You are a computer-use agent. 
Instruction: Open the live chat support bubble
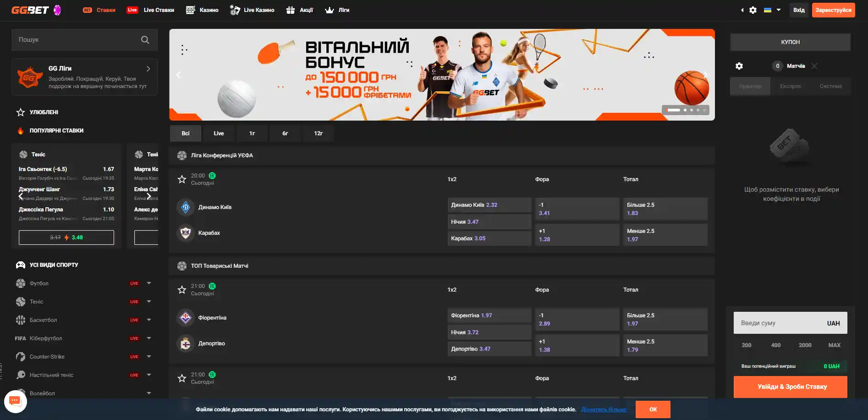point(15,402)
